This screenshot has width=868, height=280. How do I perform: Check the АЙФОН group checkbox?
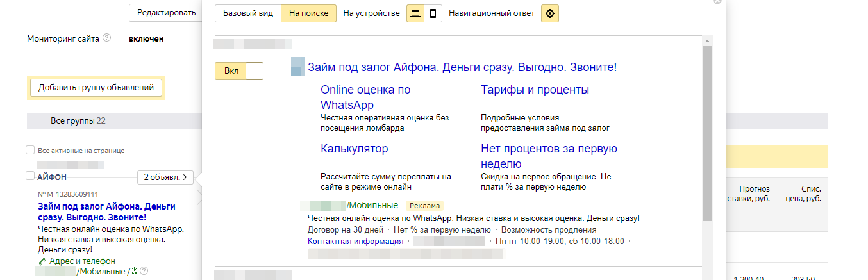[30, 176]
